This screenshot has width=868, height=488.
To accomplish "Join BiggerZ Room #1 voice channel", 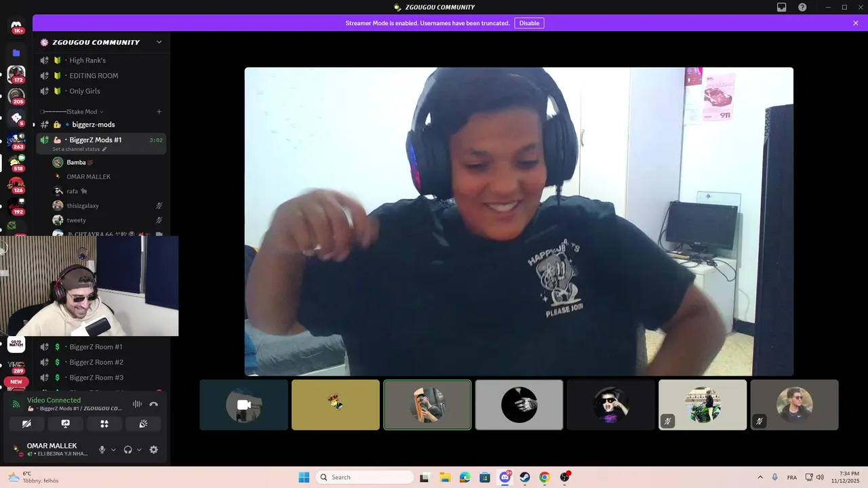I will pyautogui.click(x=102, y=347).
